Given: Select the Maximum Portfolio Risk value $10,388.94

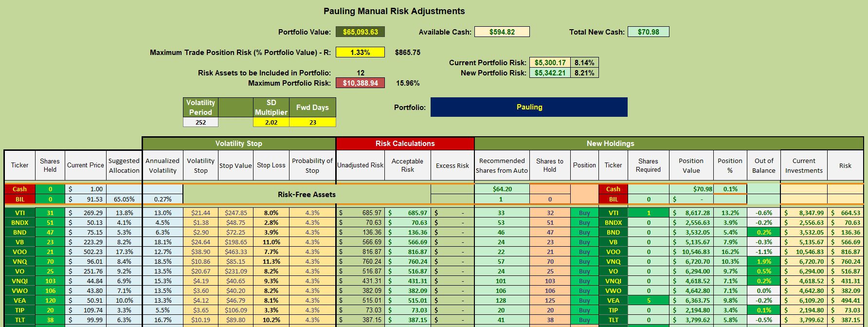Looking at the screenshot, I should [x=360, y=83].
